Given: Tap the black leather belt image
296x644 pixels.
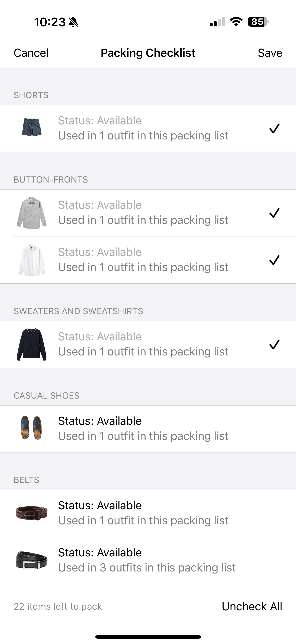Looking at the screenshot, I should pos(32,560).
